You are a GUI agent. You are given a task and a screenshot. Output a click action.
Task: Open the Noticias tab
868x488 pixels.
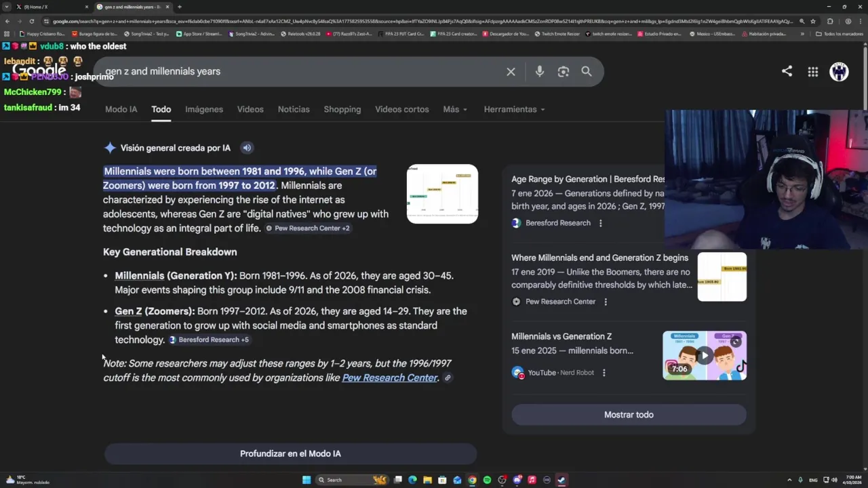294,109
